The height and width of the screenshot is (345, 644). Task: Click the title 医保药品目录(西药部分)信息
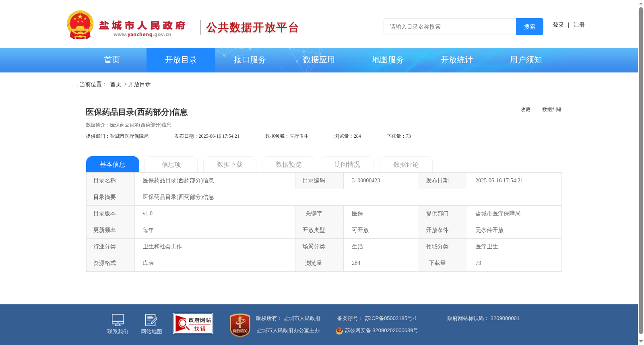tap(137, 112)
